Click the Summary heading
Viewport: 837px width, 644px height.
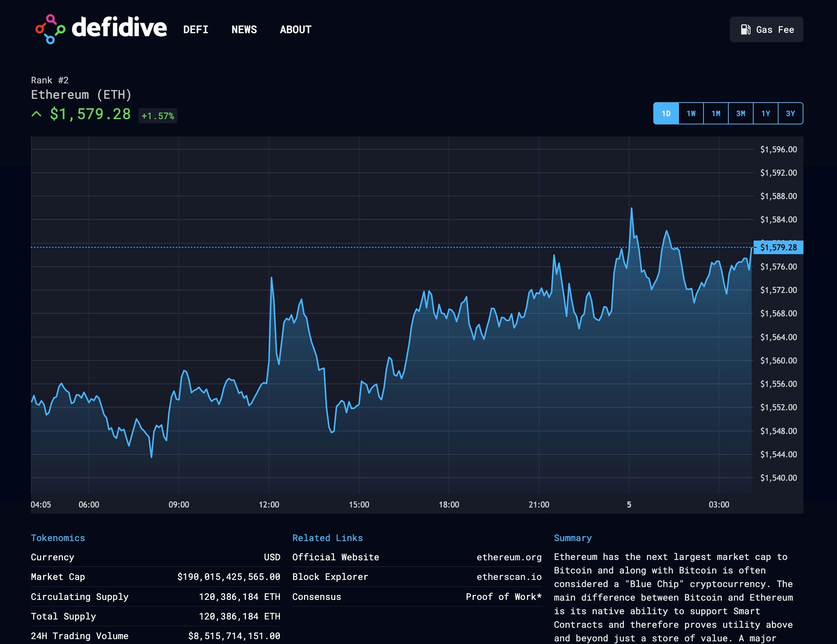573,538
